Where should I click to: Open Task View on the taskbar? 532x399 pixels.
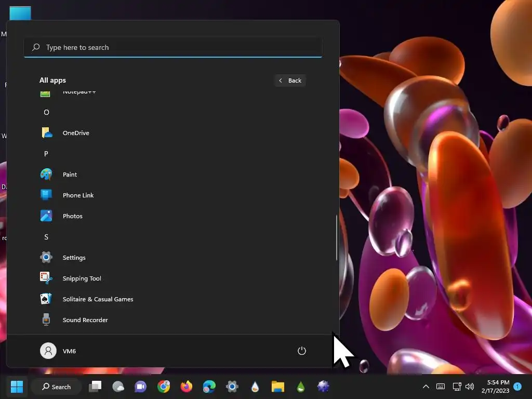click(95, 387)
